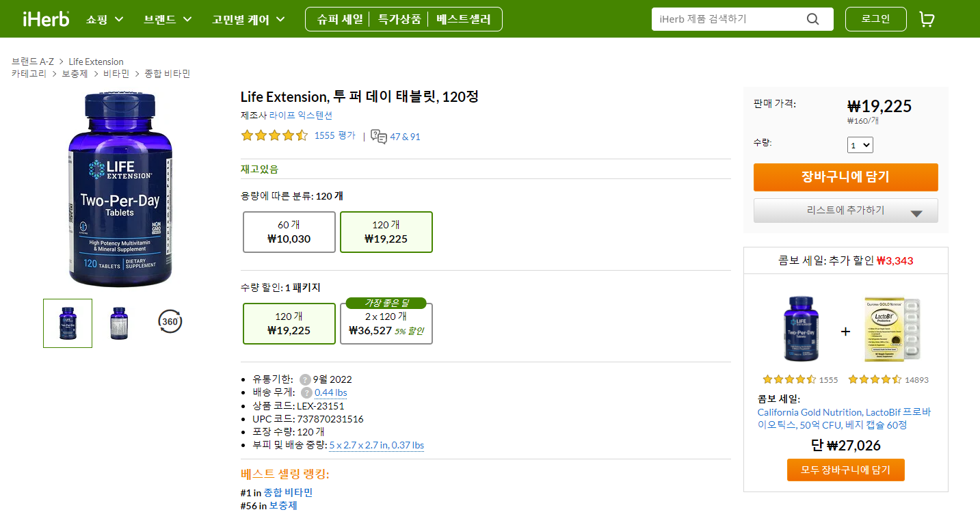Open the shopping cart icon
Image resolution: width=980 pixels, height=525 pixels.
[x=927, y=19]
